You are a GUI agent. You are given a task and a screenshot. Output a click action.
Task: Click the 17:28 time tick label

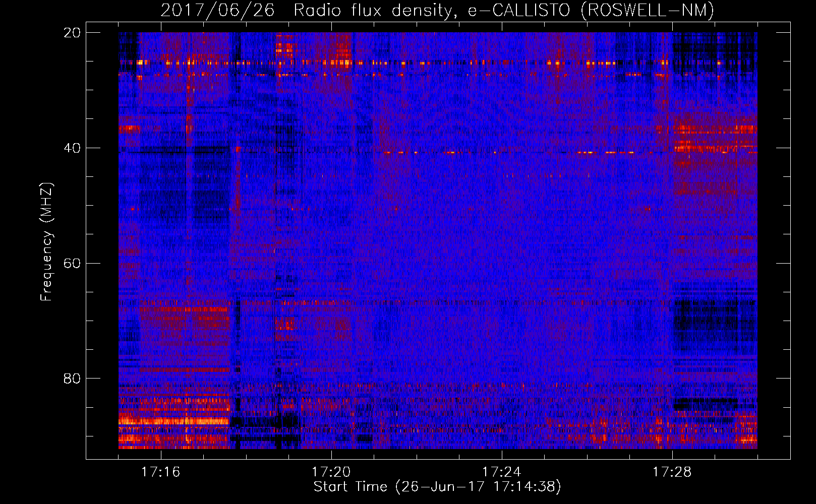672,472
